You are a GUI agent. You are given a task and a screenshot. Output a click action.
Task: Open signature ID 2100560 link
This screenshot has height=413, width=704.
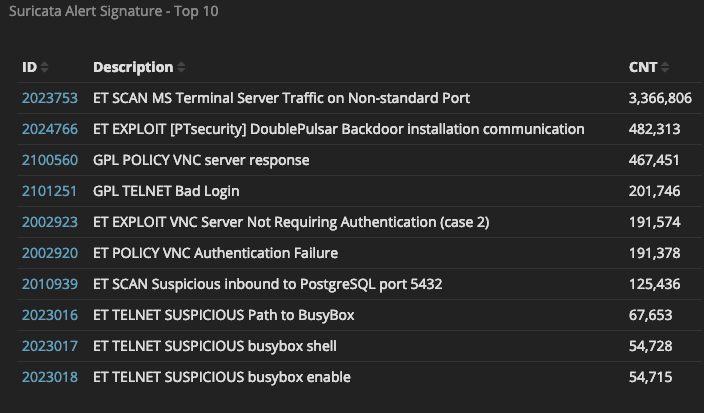pyautogui.click(x=50, y=160)
